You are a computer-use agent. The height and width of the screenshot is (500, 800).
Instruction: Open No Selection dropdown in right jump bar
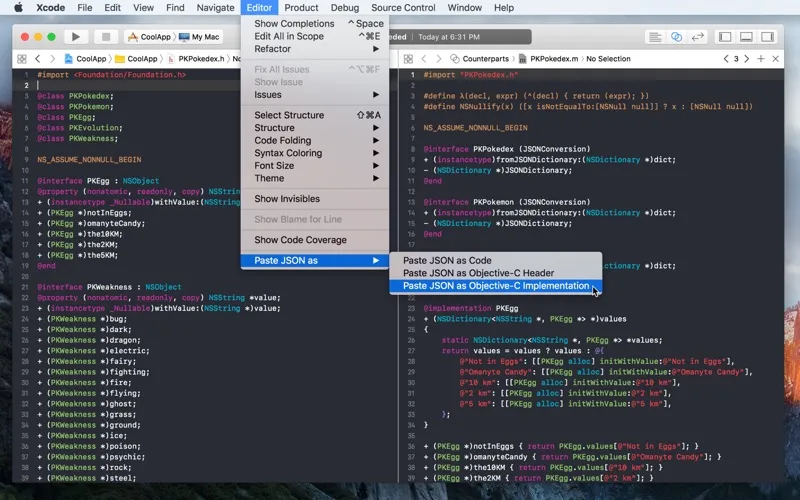click(608, 59)
